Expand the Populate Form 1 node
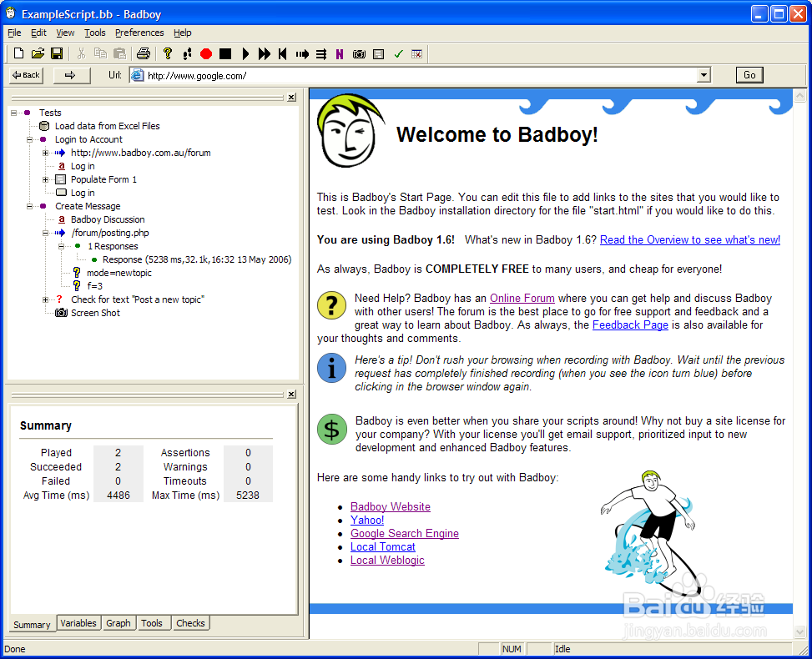The height and width of the screenshot is (659, 812). (x=46, y=179)
